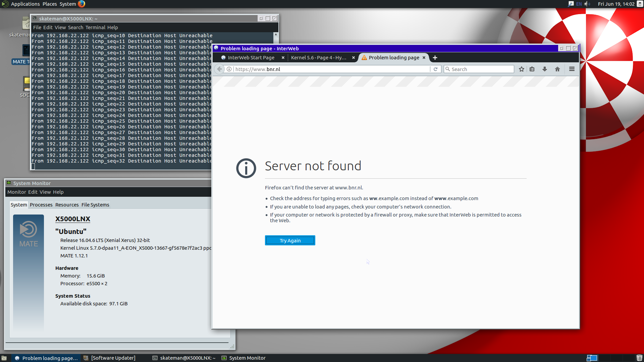This screenshot has width=644, height=362.
Task: Click the browser home icon
Action: pyautogui.click(x=557, y=69)
